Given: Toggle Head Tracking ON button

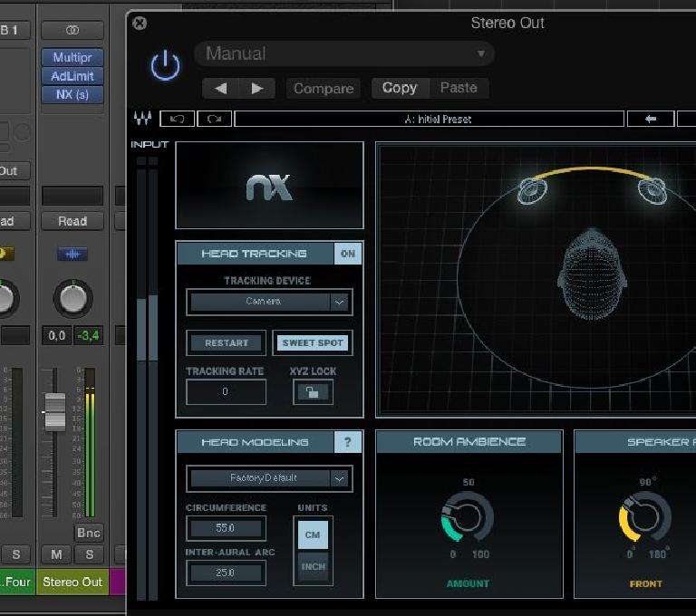Looking at the screenshot, I should [348, 254].
